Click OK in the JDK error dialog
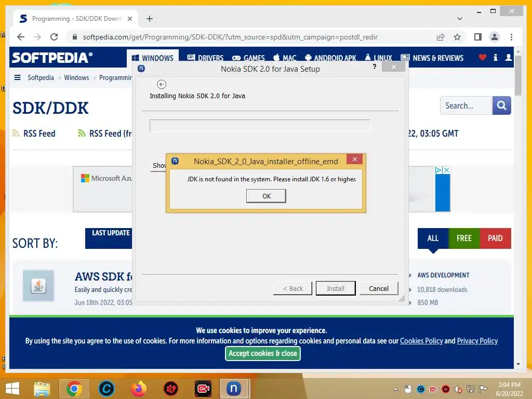Screen dimensions: 532x399 tap(266, 196)
